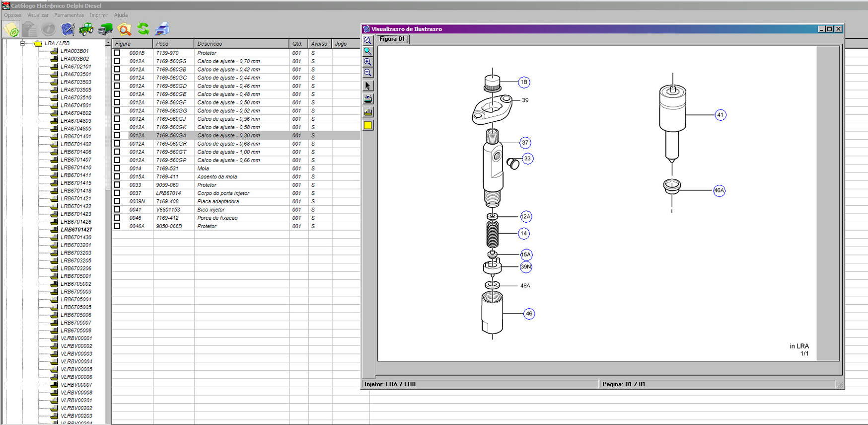
Task: Click the green tractor toolbar icon
Action: [x=86, y=29]
